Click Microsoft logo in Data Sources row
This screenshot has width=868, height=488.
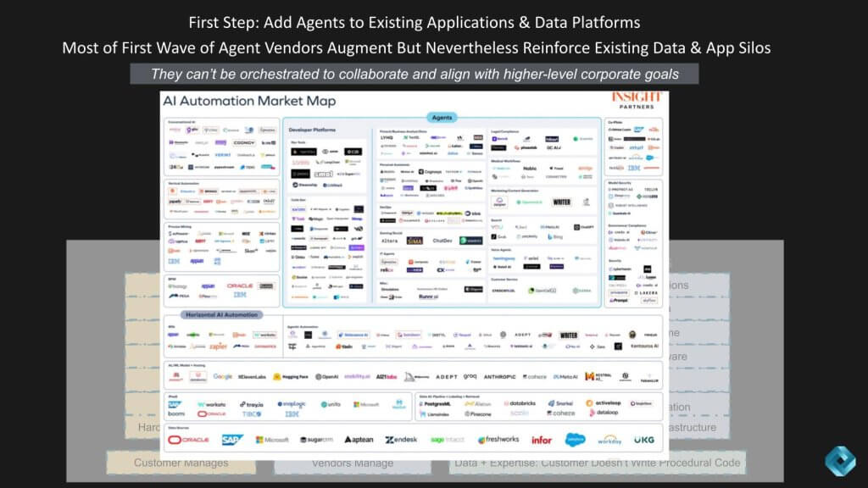(x=272, y=440)
